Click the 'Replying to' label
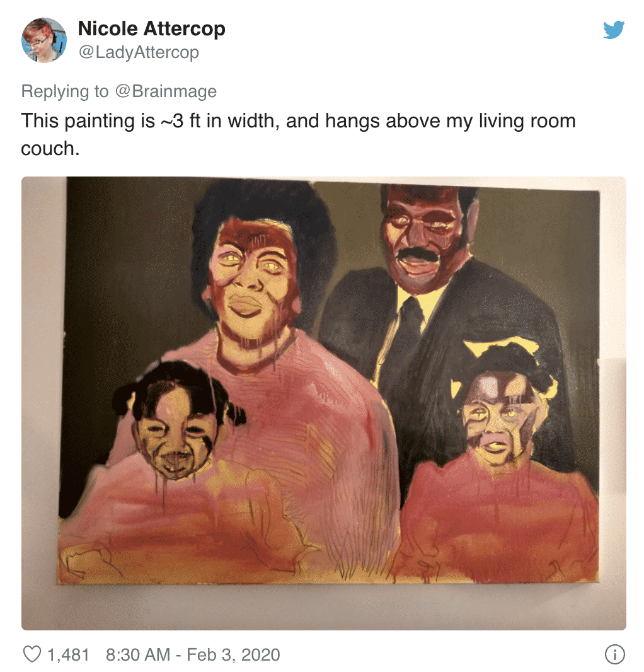The height and width of the screenshot is (672, 644). [x=65, y=91]
